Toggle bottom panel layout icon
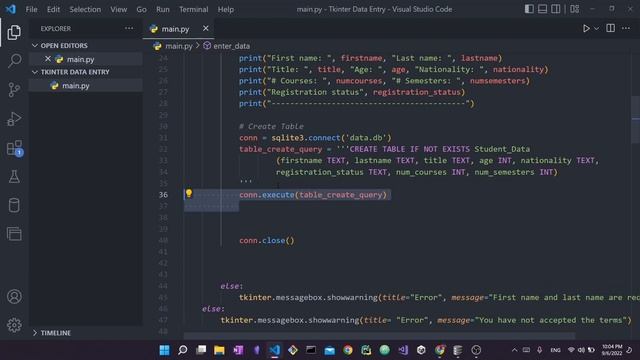The image size is (640, 360). click(x=542, y=9)
